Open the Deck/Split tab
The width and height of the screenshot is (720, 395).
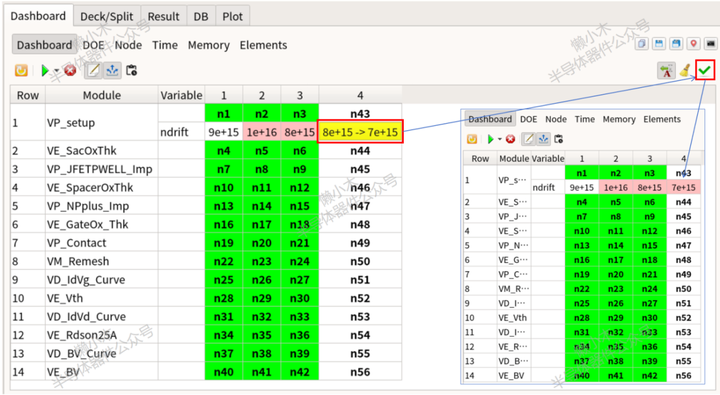(x=107, y=17)
